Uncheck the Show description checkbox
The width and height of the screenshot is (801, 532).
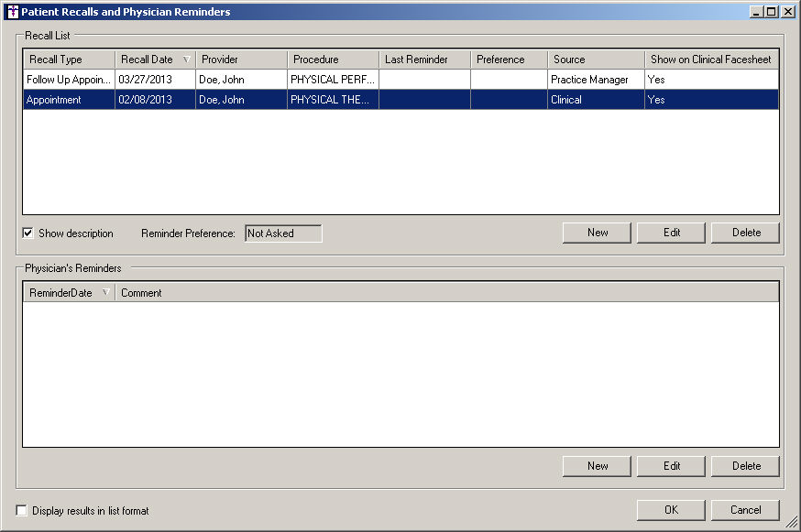coord(27,233)
